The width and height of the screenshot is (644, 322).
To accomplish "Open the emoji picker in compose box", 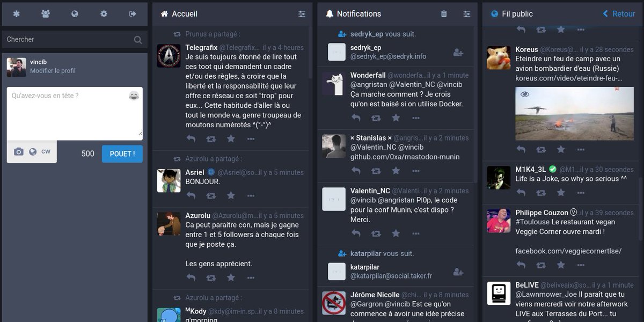I will 134,96.
